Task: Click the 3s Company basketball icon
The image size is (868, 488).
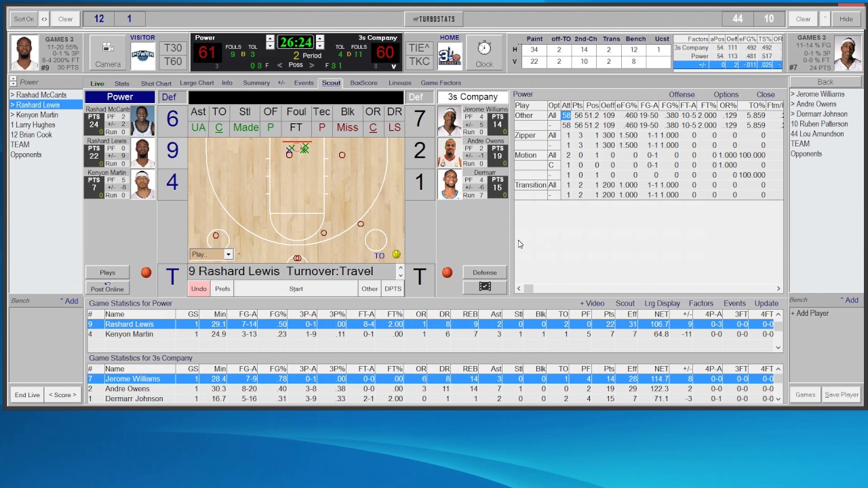Action: [x=447, y=272]
